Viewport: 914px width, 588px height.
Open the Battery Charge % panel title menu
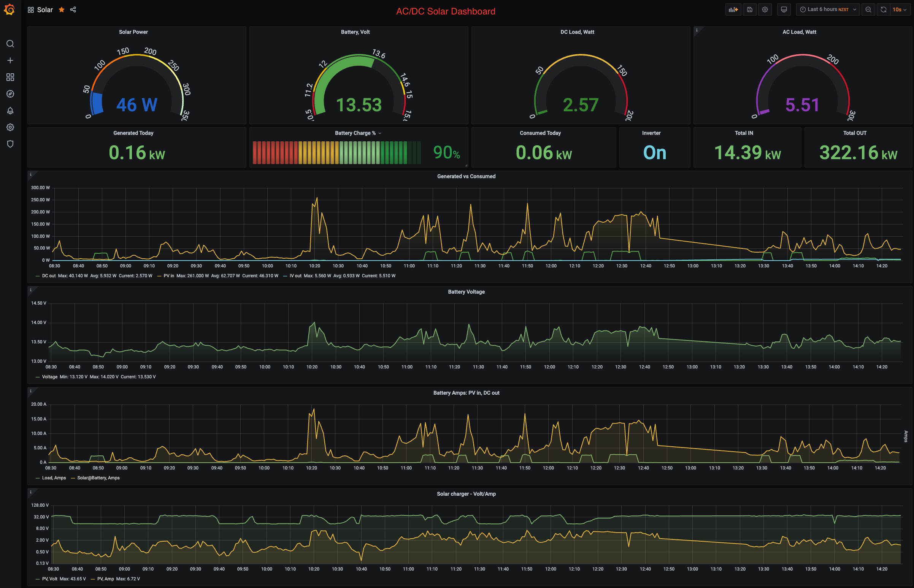pyautogui.click(x=355, y=133)
